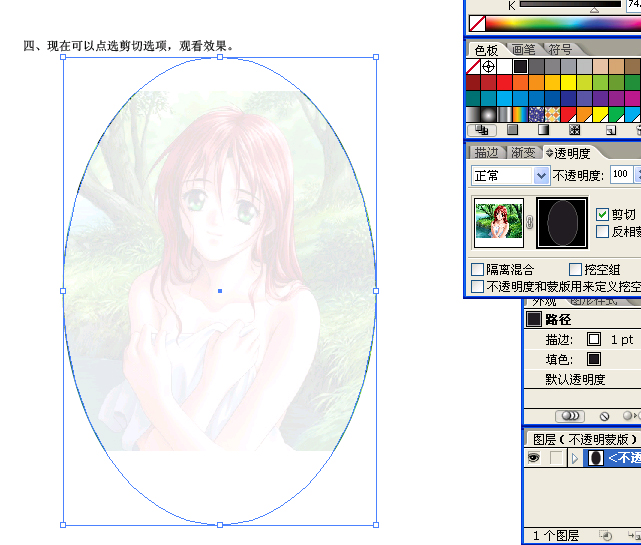Viewport: 641px width, 545px height.
Task: Click the 1 pt stroke value
Action: coord(622,339)
